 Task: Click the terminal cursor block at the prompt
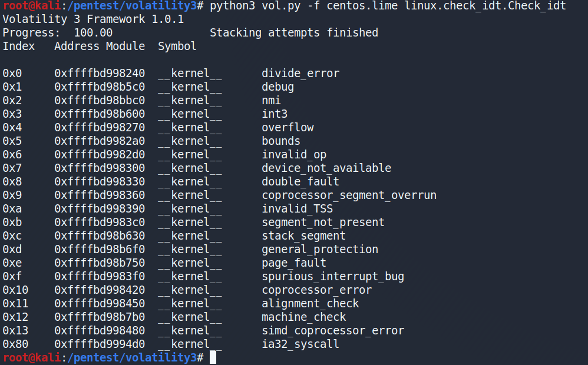point(213,357)
